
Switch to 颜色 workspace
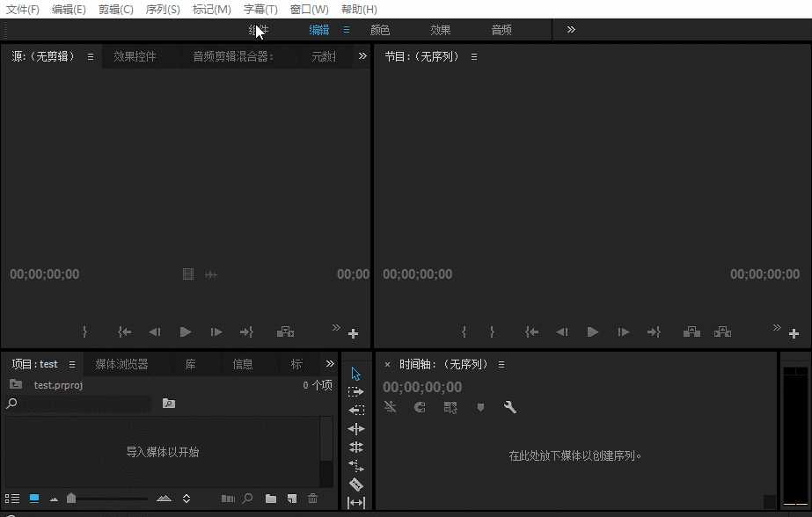tap(379, 30)
